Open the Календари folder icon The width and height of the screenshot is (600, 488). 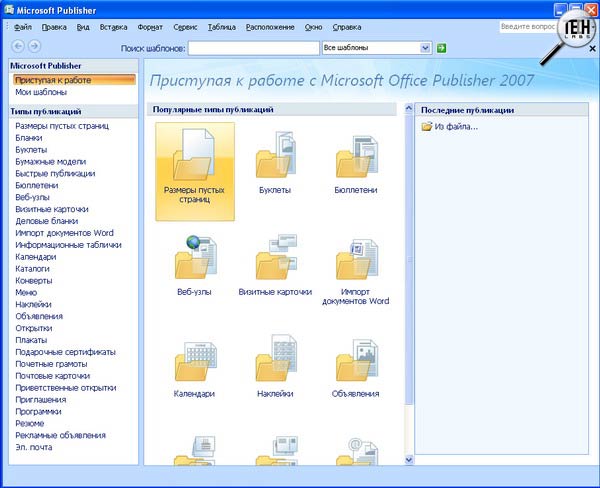(x=195, y=361)
